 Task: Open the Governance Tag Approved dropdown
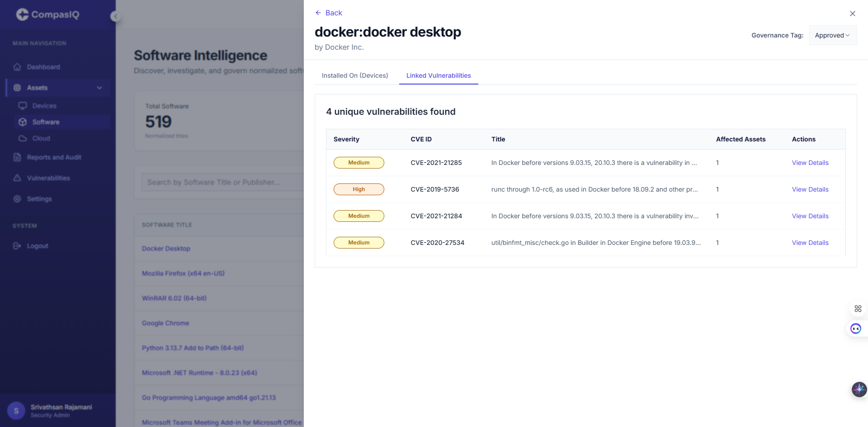point(833,35)
